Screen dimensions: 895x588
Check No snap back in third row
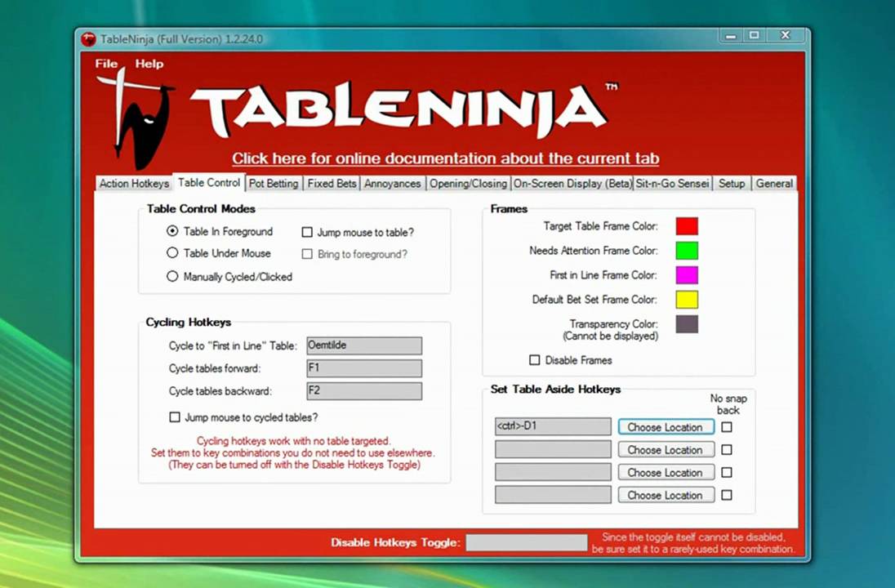coord(727,473)
